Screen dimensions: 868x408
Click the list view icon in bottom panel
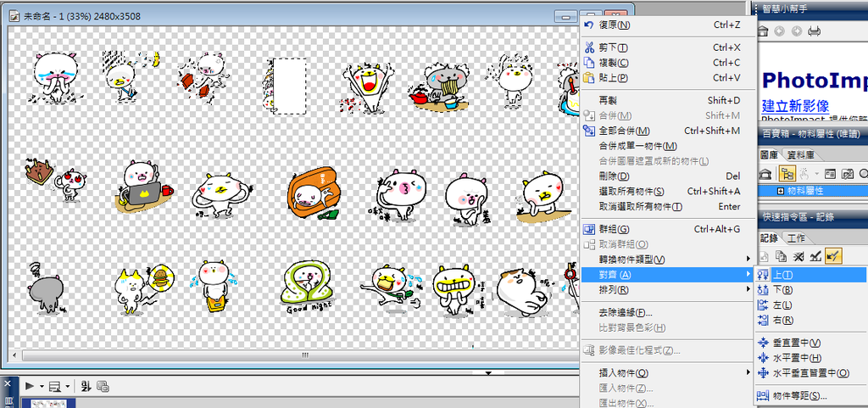click(55, 386)
